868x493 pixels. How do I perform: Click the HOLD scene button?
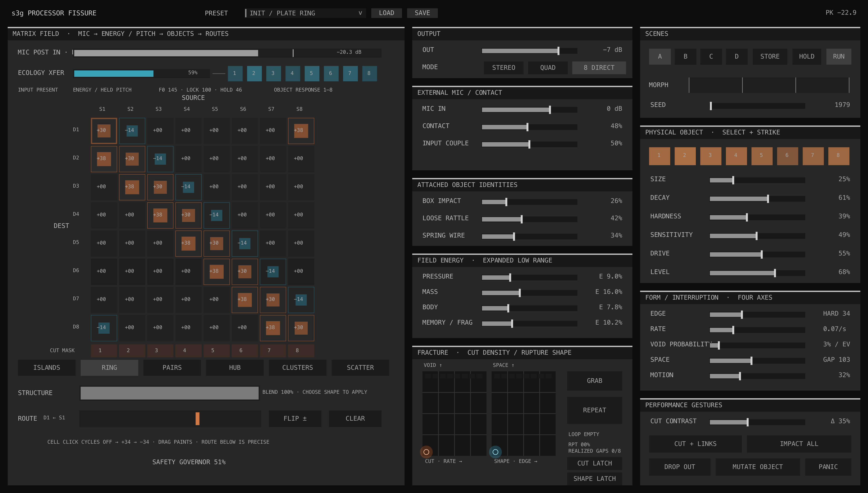coord(807,57)
